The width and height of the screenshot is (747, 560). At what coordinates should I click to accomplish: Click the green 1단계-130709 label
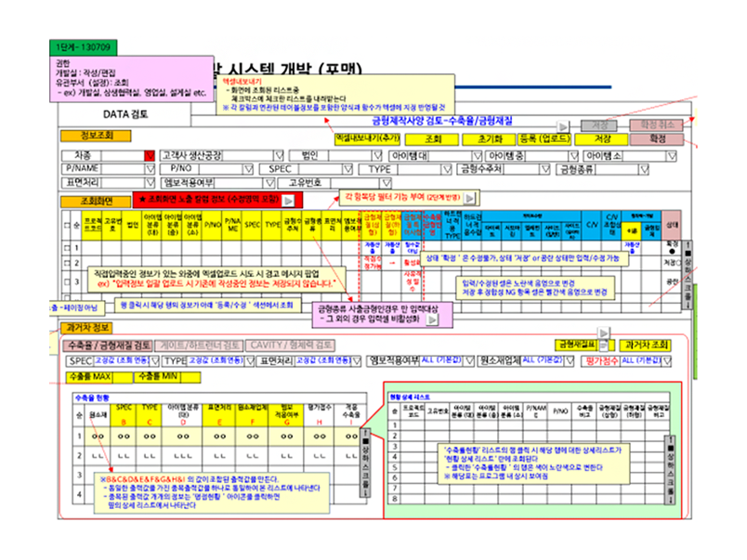(83, 47)
